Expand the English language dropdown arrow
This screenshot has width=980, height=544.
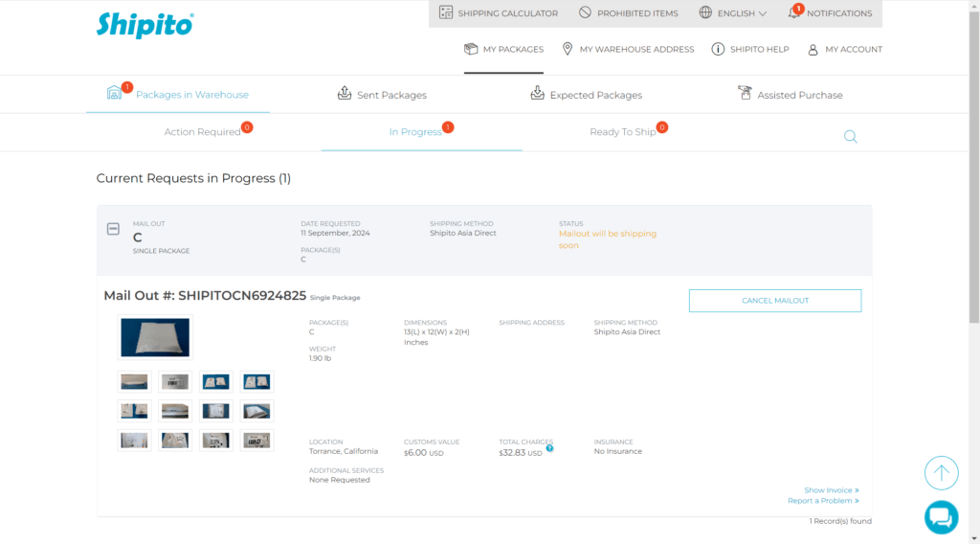(763, 13)
